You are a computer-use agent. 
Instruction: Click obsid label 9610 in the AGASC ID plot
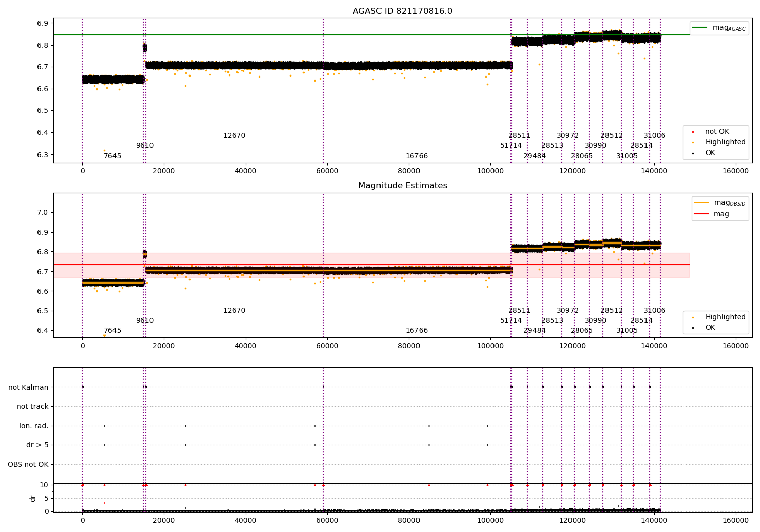(x=145, y=146)
